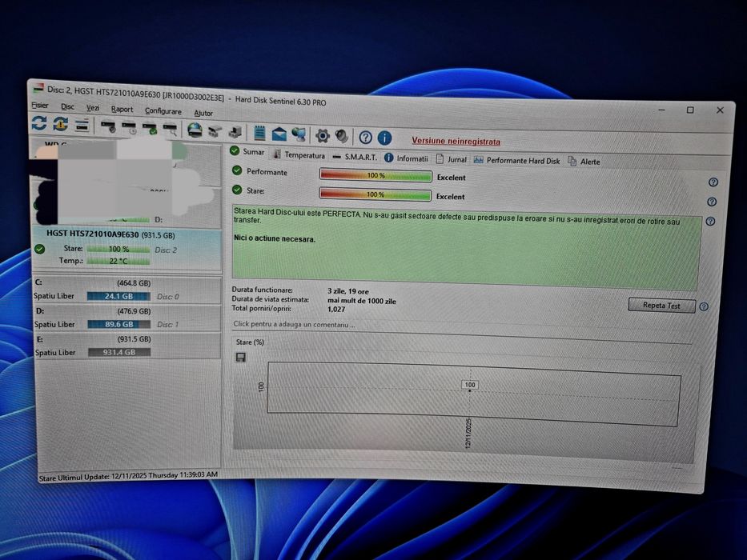747x560 pixels.
Task: Click the D: free space 89.6 GB bar
Action: click(x=119, y=324)
